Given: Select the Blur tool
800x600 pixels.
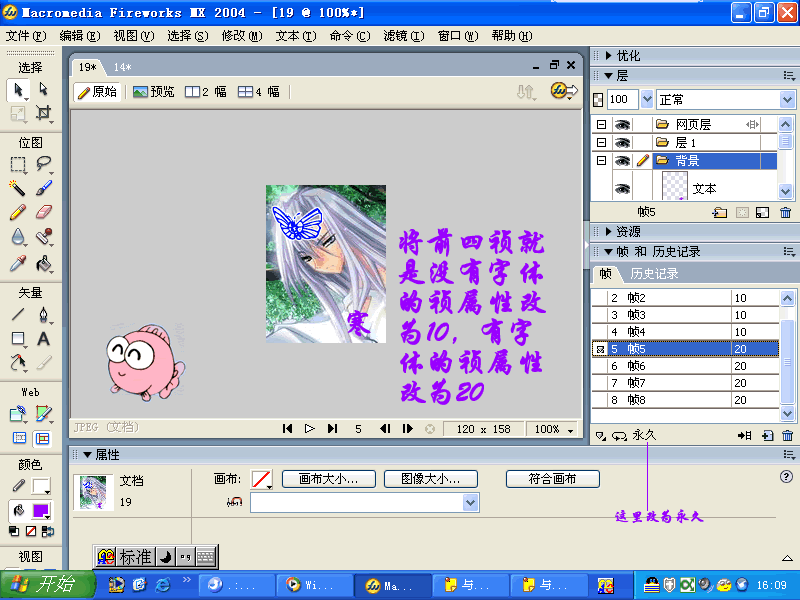Looking at the screenshot, I should (18, 237).
